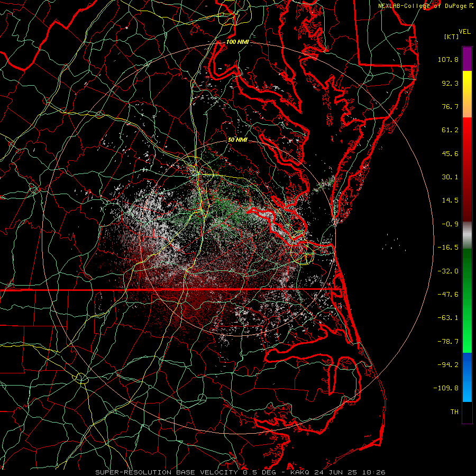
Task: Click the 45.6 legend value
Action: [450, 153]
